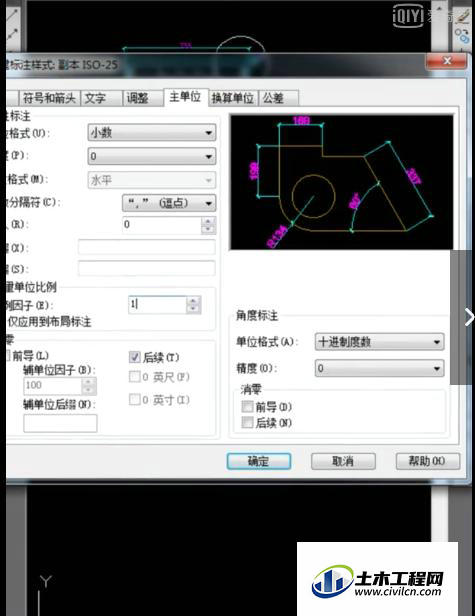Open the 小数 unit format dropdown
Screen dimensions: 475x616
pyautogui.click(x=152, y=133)
